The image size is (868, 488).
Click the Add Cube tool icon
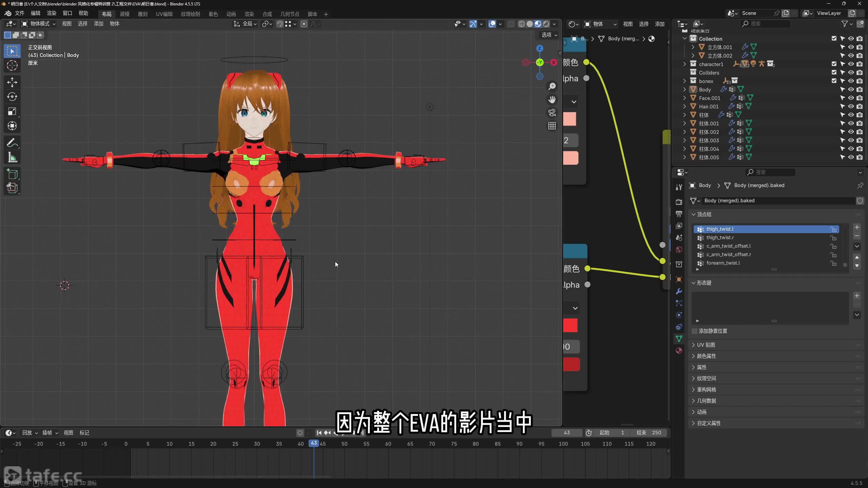(x=12, y=174)
